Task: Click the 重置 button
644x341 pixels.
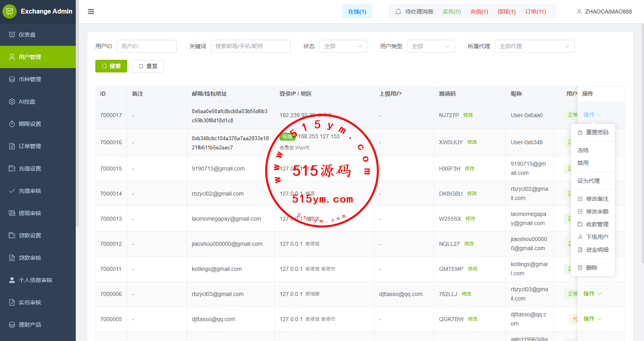Action: [x=148, y=66]
